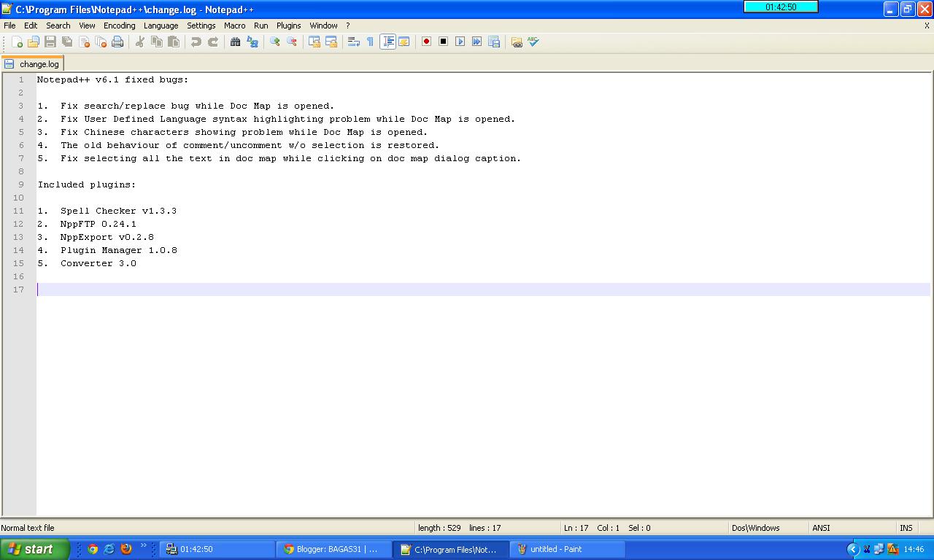Toggle synchronize vertical scrolling
The width and height of the screenshot is (934, 560).
(314, 42)
